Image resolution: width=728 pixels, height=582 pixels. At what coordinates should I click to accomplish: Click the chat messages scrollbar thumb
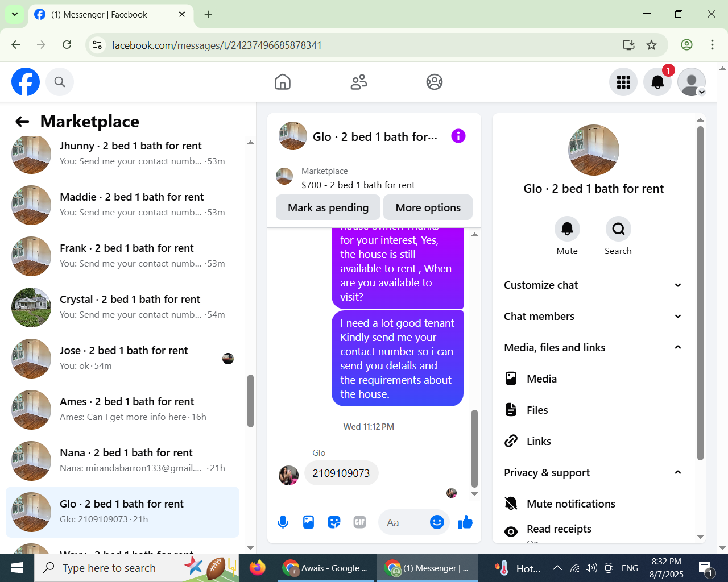(474, 449)
